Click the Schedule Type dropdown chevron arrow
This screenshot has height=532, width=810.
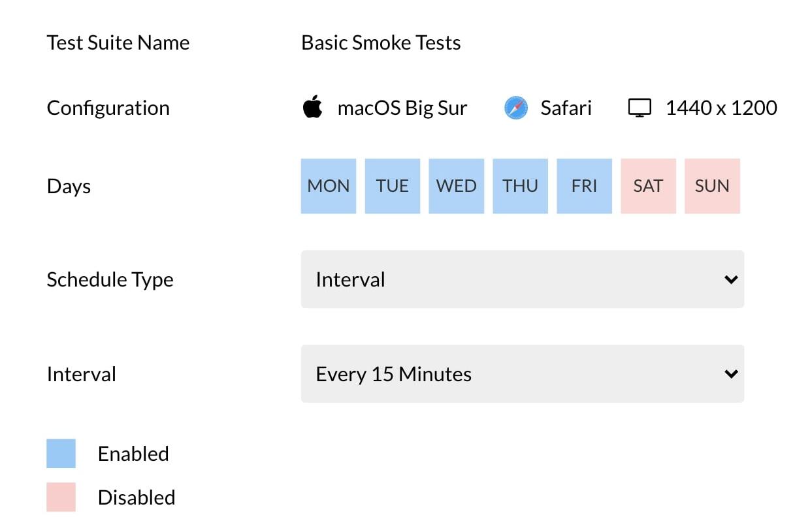point(731,279)
